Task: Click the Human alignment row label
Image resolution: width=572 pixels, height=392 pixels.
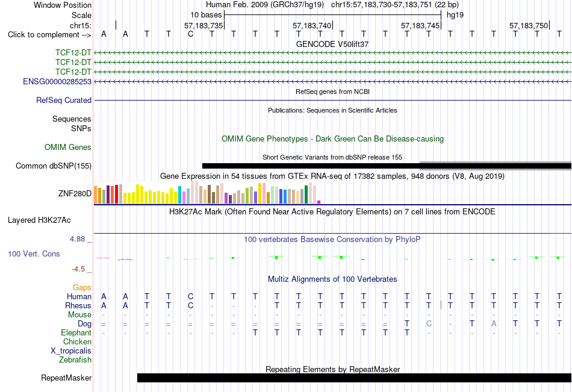Action: point(79,296)
